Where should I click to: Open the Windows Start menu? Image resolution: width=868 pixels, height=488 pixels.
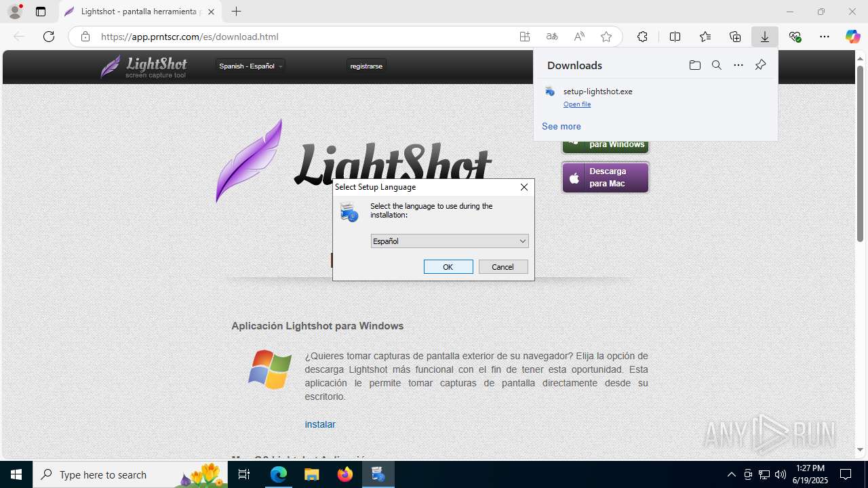pos(16,474)
